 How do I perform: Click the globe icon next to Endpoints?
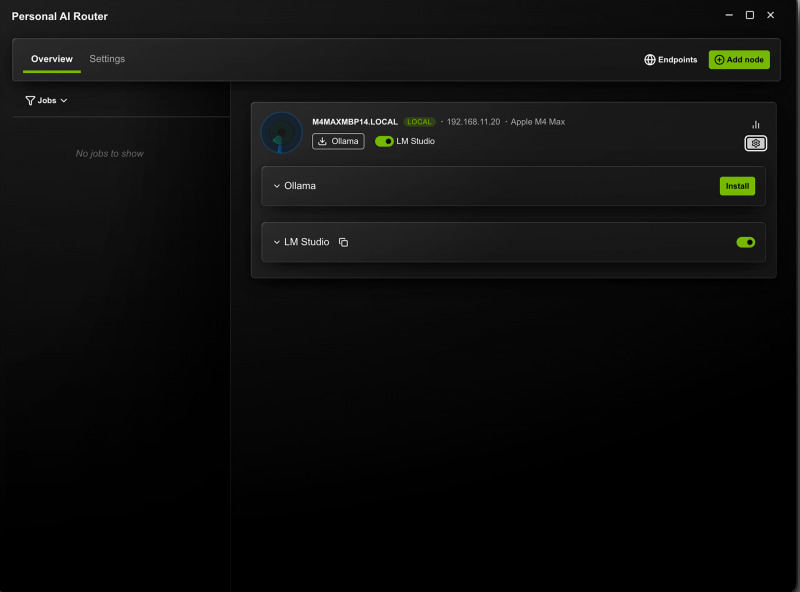[649, 60]
